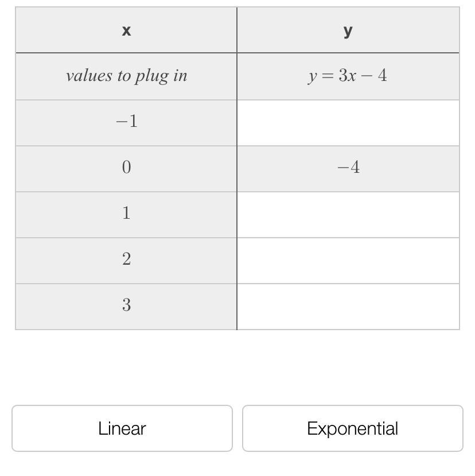Screen dimensions: 475x476
Task: Focus the answer field in the first data row
Action: pyautogui.click(x=348, y=122)
